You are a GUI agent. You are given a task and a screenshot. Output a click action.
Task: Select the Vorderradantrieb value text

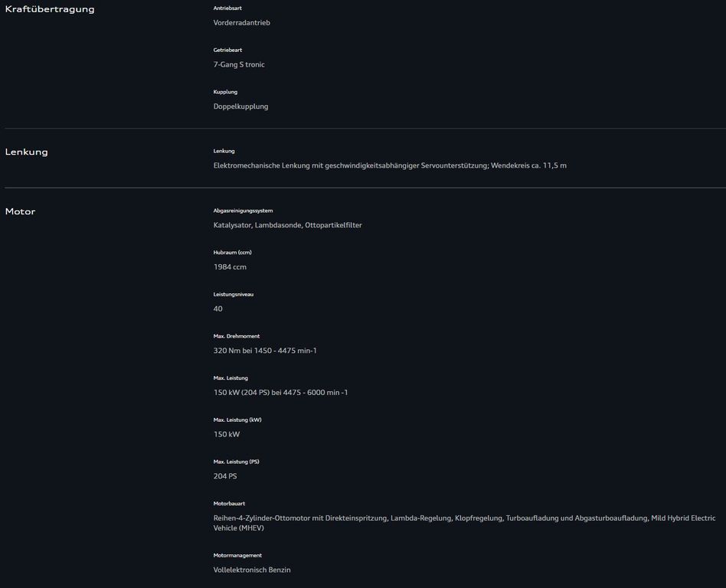point(241,23)
